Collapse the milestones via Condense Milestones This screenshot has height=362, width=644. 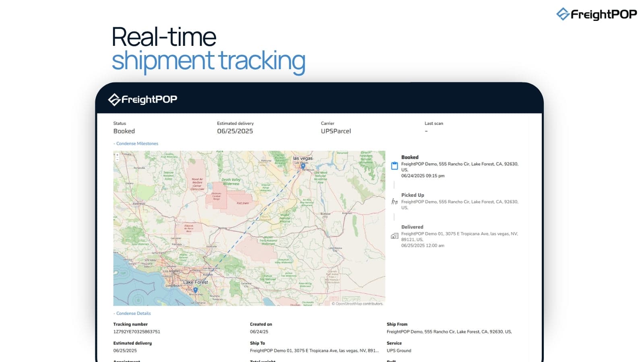[x=136, y=144]
